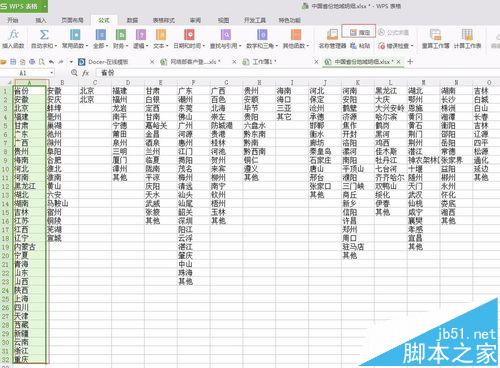500x368 pixels.
Task: Click 计算工作表 calculate sheet icon
Action: tap(467, 35)
